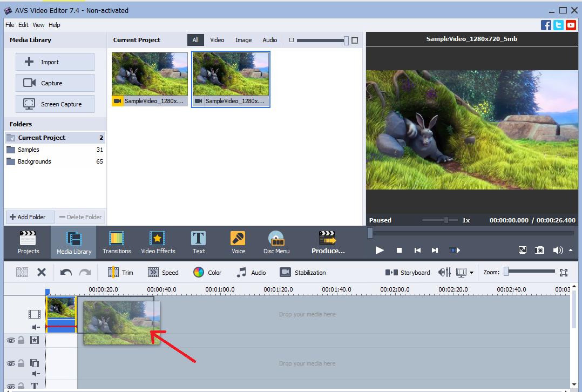The width and height of the screenshot is (582, 392).
Task: Click the split clip icon in timeline toolbar
Action: (22, 273)
